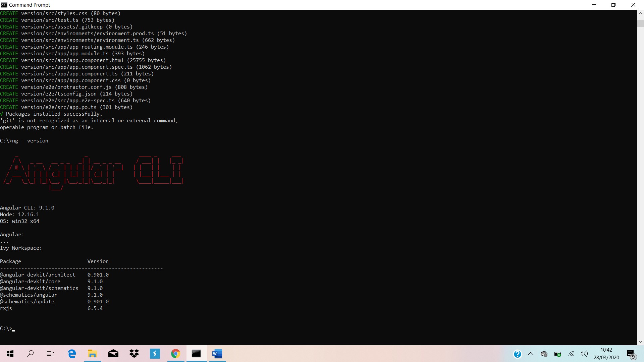Open the Windows Start menu
Viewport: 644px width, 362px height.
tap(10, 354)
